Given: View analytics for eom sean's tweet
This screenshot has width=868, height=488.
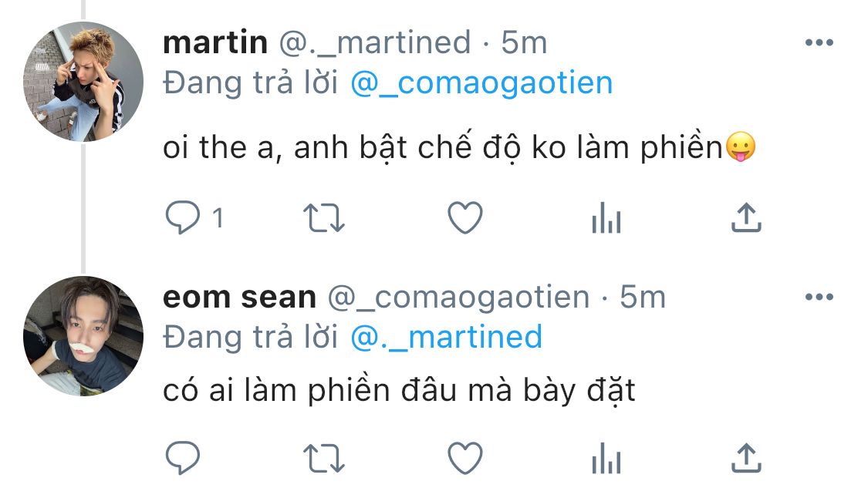Looking at the screenshot, I should [606, 458].
